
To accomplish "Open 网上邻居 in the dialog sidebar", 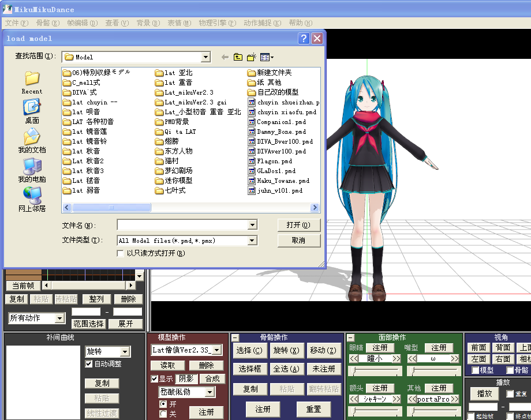I will pos(32,200).
